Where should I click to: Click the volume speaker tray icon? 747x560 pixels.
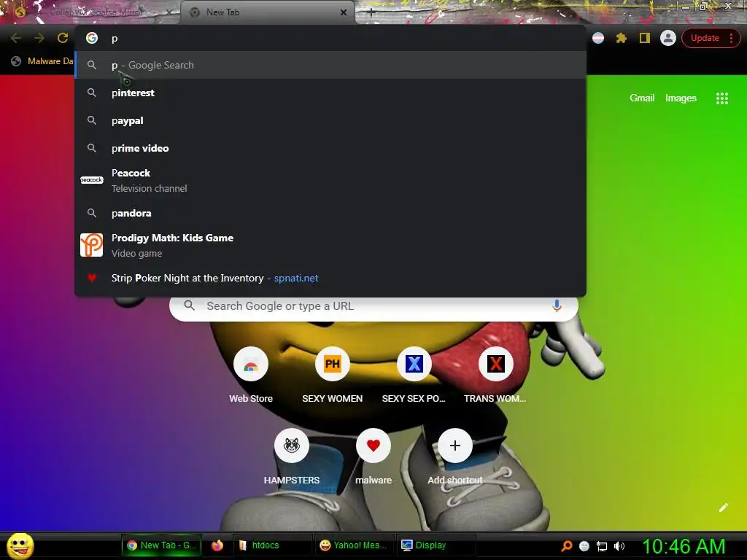tap(619, 546)
